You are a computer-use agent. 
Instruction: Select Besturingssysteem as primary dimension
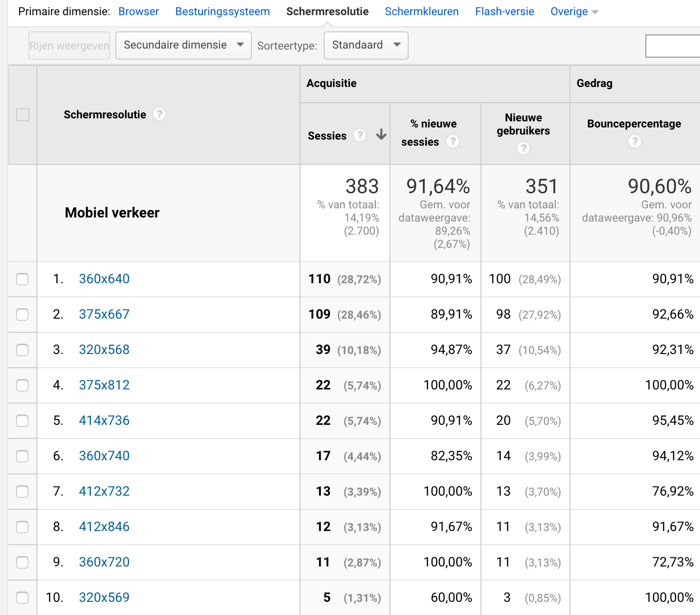tap(223, 12)
